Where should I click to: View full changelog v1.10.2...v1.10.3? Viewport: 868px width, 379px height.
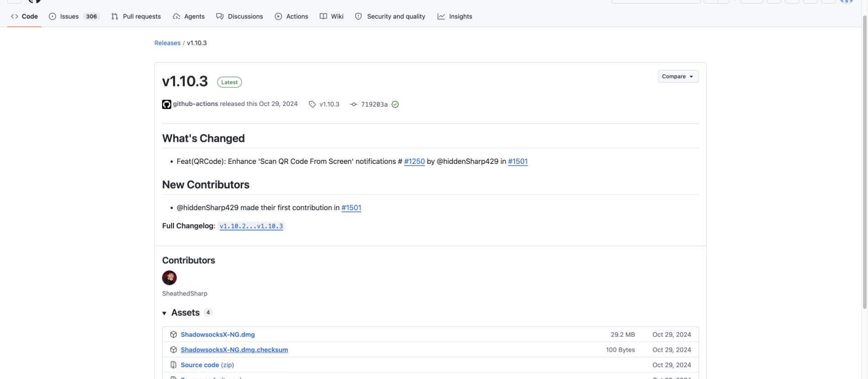(251, 226)
